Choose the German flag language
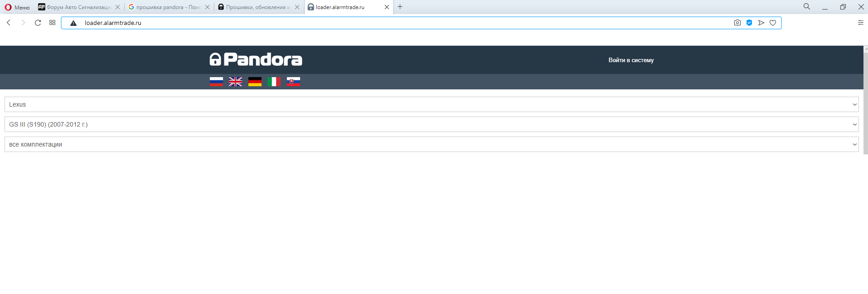 click(x=255, y=82)
